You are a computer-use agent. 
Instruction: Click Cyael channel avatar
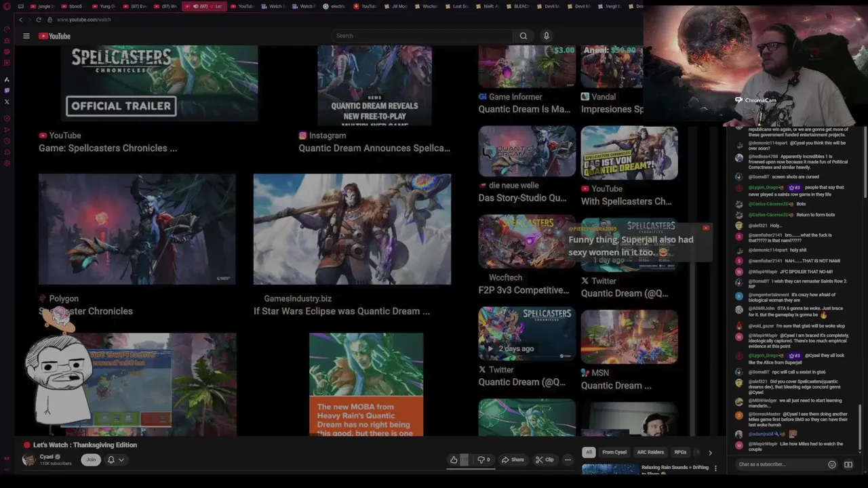tap(29, 460)
